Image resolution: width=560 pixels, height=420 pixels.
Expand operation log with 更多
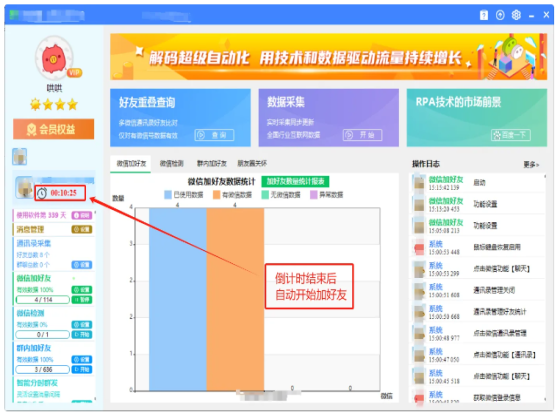531,164
